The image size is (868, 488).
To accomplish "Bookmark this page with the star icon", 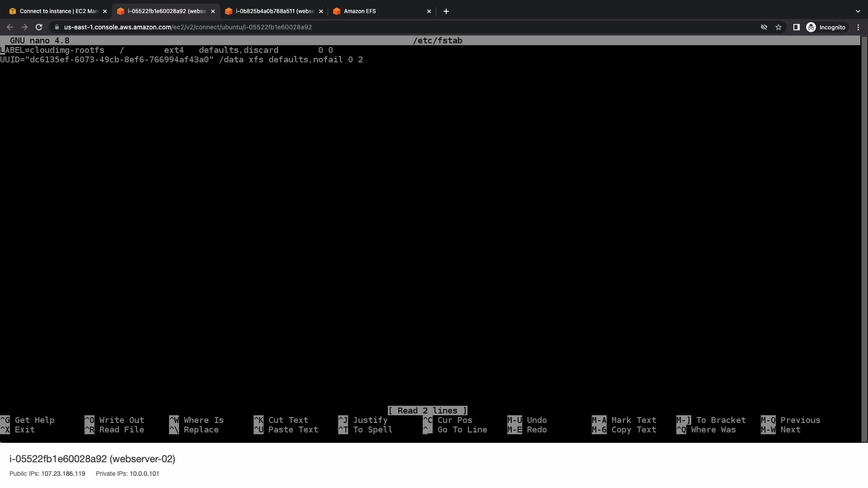I will 778,27.
